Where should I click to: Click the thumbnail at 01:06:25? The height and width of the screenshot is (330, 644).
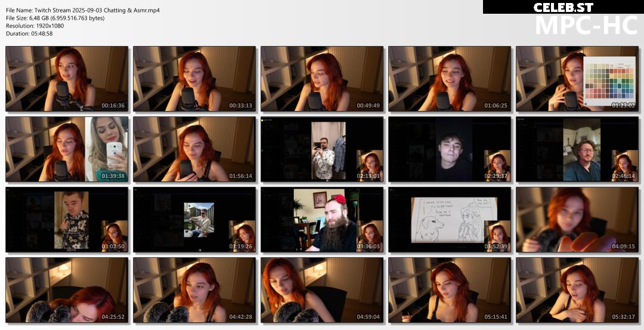pyautogui.click(x=450, y=79)
